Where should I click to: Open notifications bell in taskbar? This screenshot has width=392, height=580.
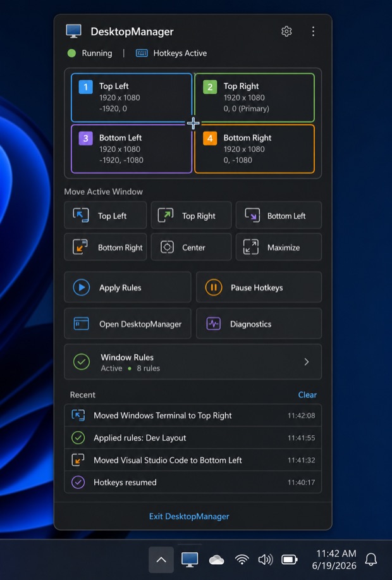(371, 560)
